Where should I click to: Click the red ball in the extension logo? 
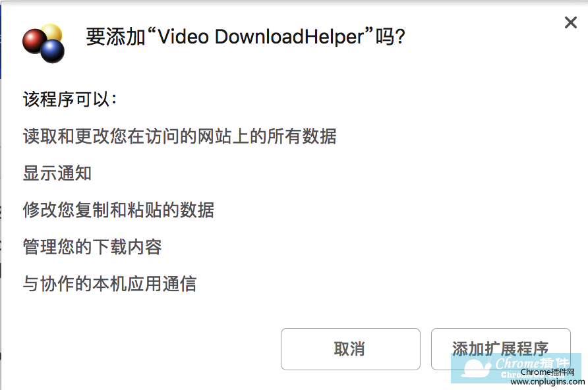(x=34, y=41)
